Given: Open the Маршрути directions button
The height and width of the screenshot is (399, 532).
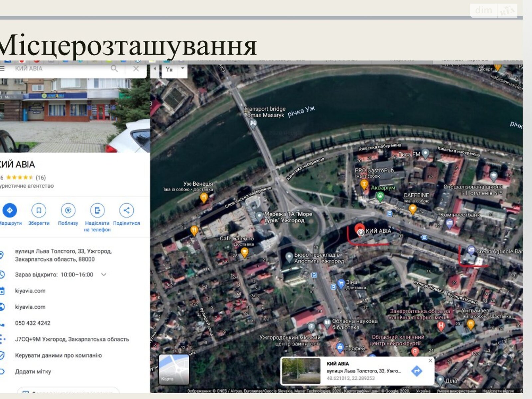Looking at the screenshot, I should [x=10, y=210].
